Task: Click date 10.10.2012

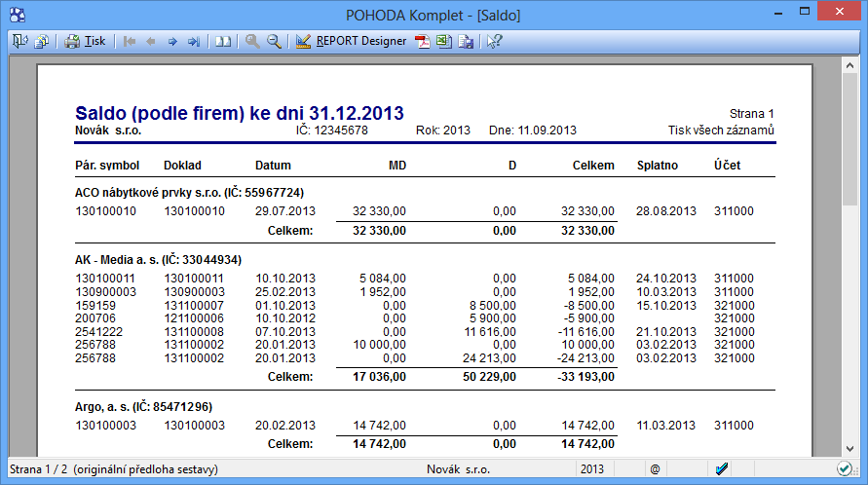Action: tap(285, 318)
